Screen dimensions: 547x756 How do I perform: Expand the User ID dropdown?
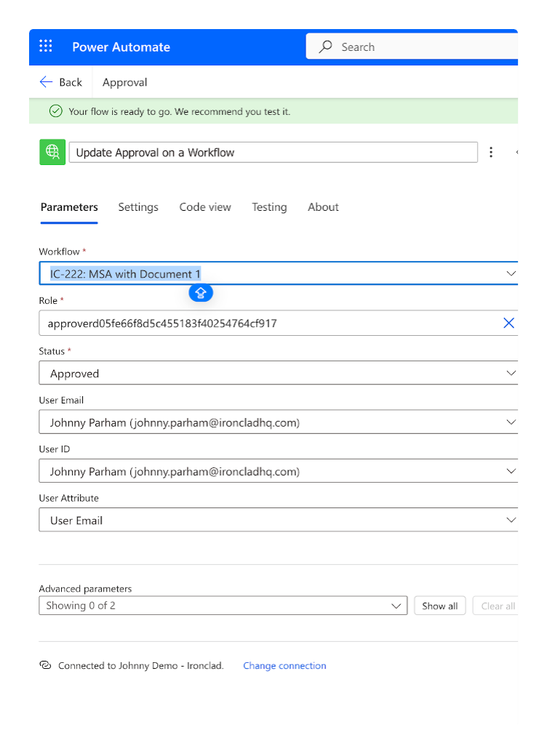(511, 471)
